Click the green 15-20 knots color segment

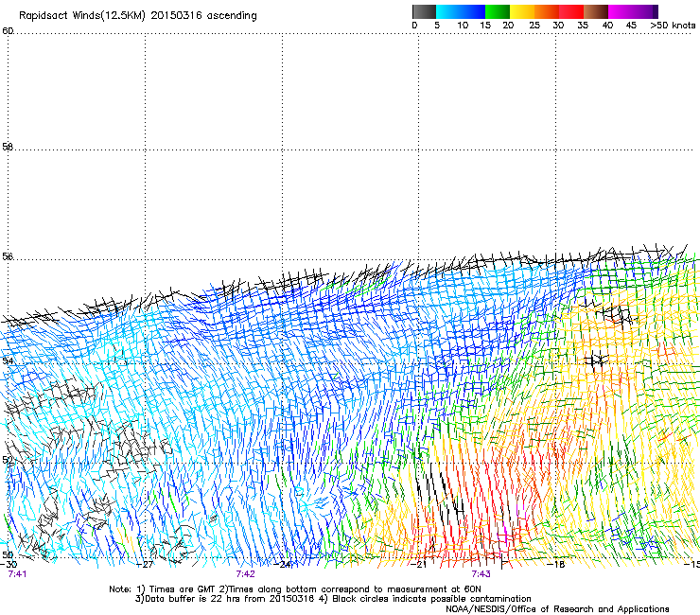[x=498, y=11]
